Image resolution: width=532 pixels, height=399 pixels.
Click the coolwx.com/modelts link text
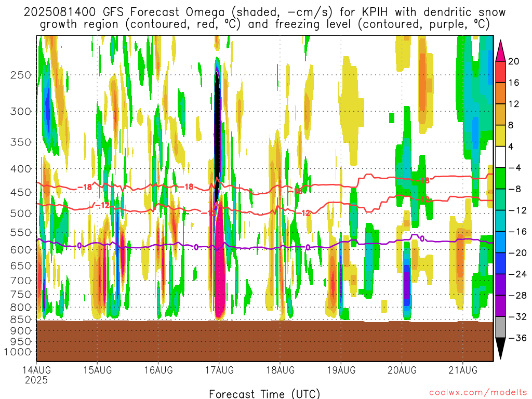(x=478, y=393)
